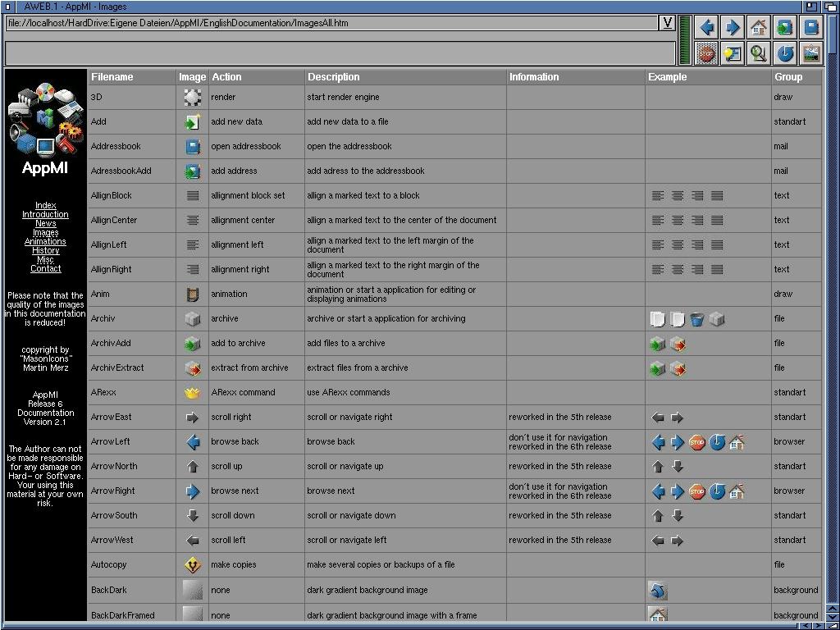This screenshot has width=840, height=630.
Task: Open the Introduction link in sidebar
Action: 45,215
